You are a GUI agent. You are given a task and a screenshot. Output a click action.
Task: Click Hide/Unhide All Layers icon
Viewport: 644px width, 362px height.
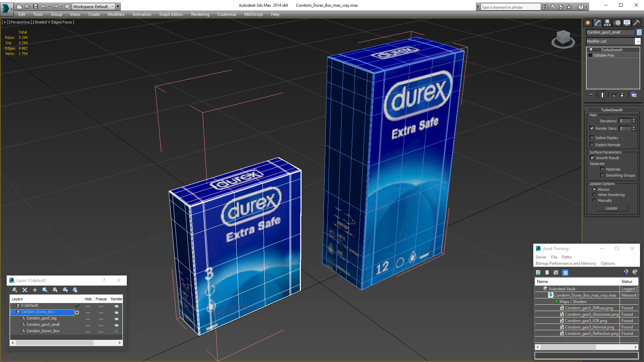point(65,290)
